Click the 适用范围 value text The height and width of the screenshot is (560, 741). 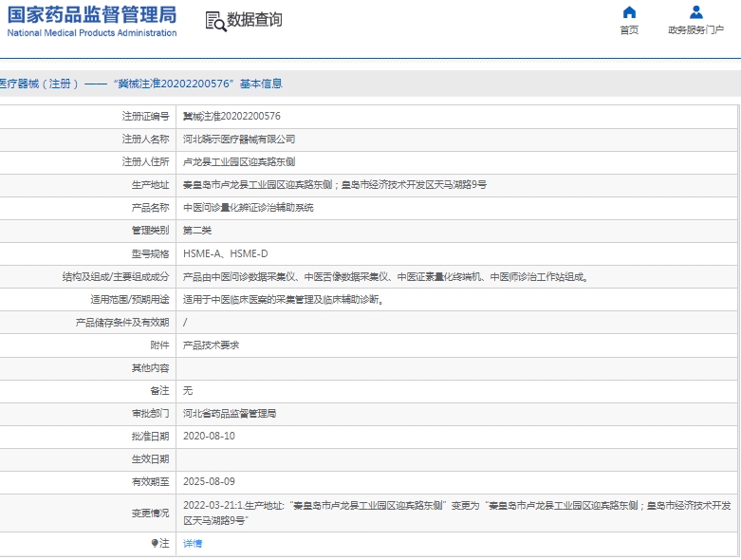click(283, 300)
